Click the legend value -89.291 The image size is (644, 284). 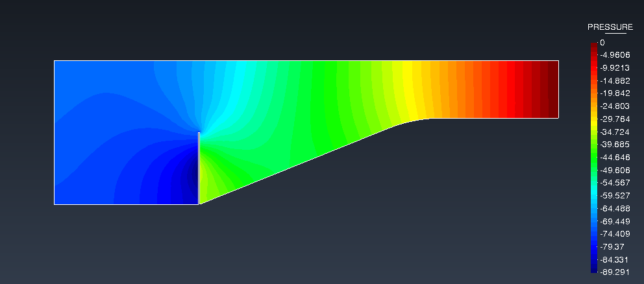click(x=614, y=272)
